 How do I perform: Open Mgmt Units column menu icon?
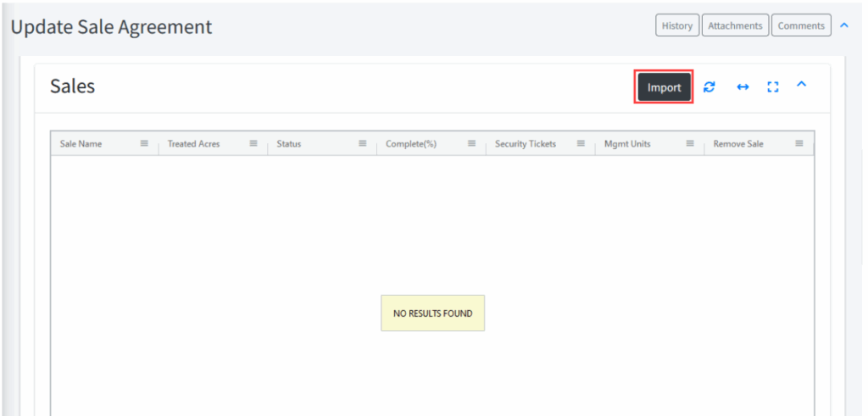point(690,143)
